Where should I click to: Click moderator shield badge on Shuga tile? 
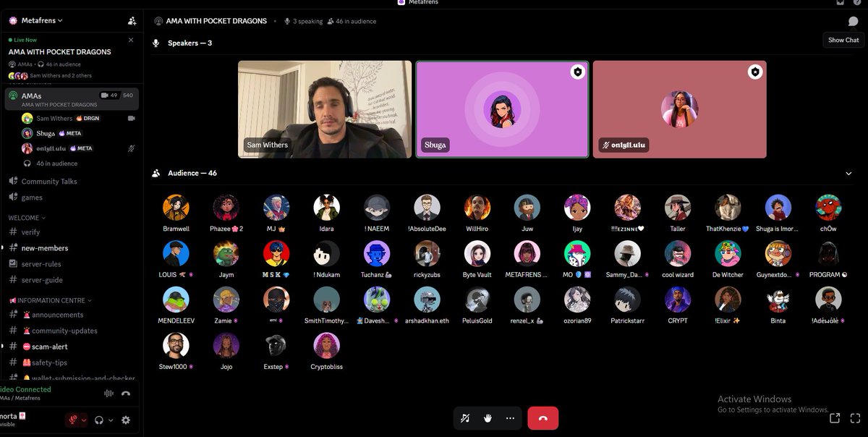pyautogui.click(x=577, y=72)
